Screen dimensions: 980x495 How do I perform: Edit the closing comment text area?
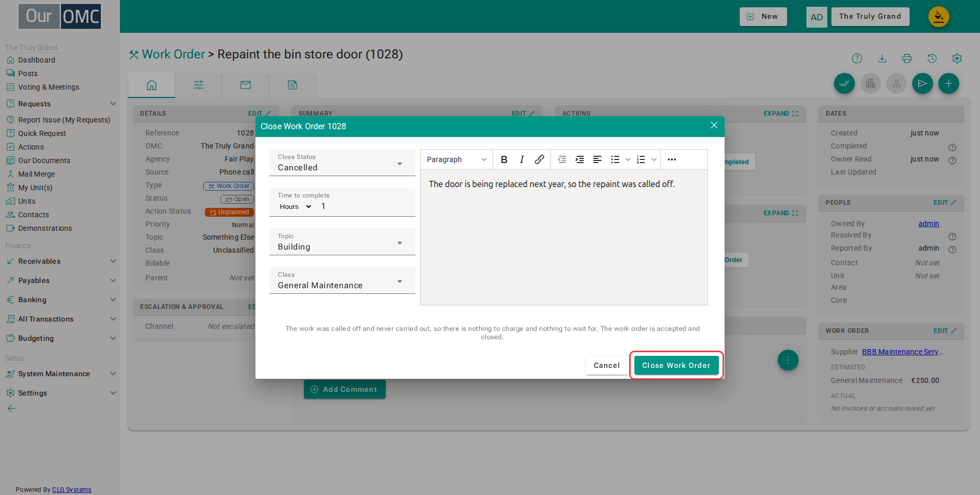coord(564,238)
